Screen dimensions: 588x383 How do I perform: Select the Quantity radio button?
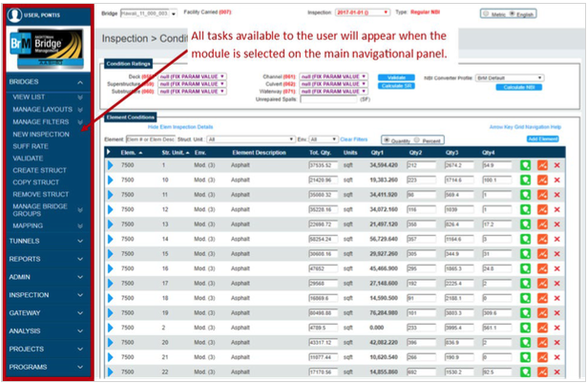[387, 140]
